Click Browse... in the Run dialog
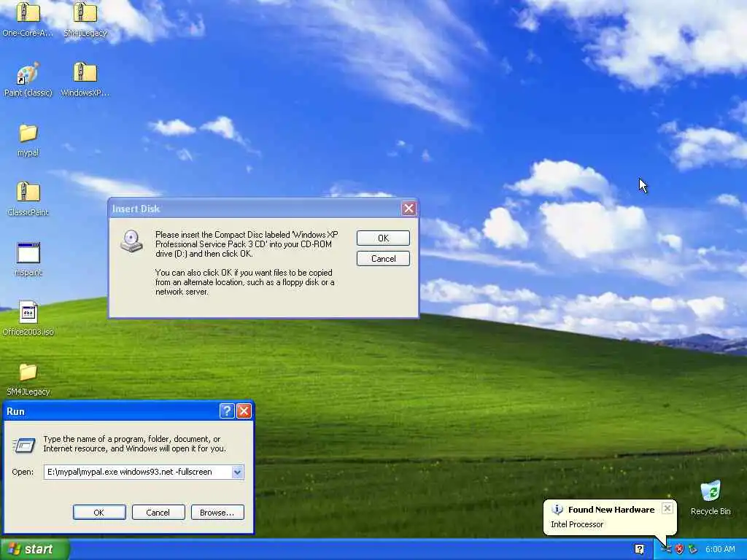The width and height of the screenshot is (747, 560). coord(217,513)
